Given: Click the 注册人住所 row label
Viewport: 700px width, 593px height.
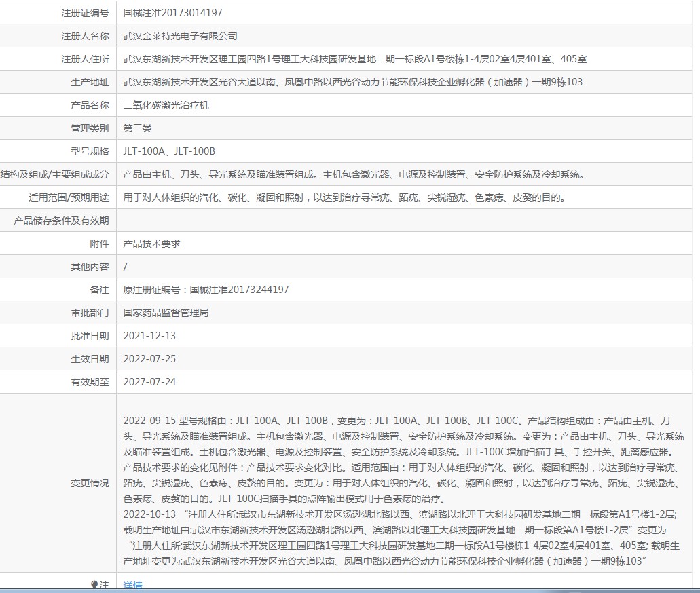Looking at the screenshot, I should tap(85, 59).
